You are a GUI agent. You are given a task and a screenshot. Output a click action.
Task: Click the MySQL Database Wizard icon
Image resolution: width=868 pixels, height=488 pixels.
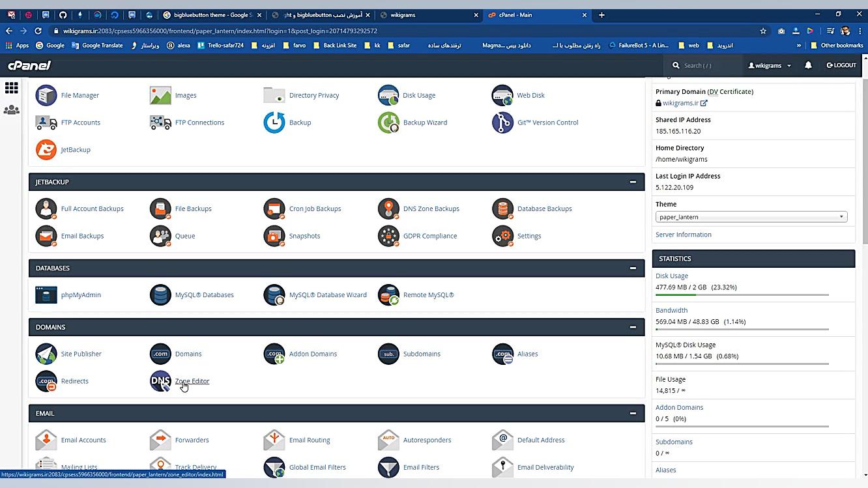(x=274, y=294)
